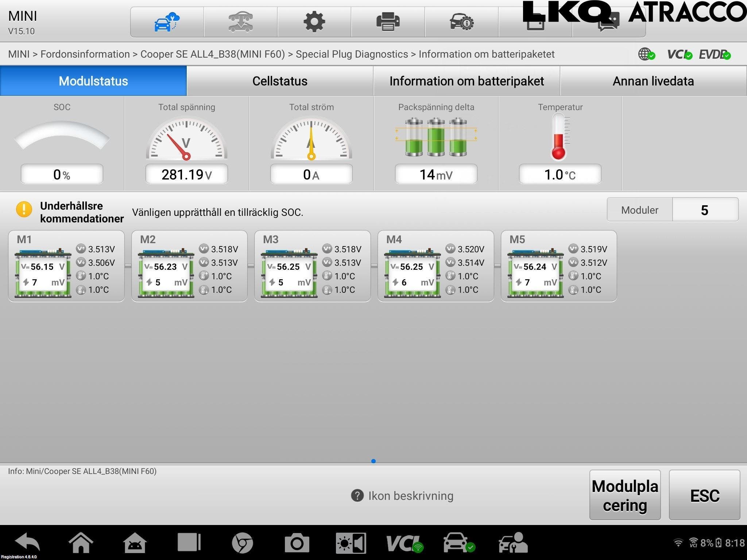Tap the total voltage value 281.19 V
This screenshot has width=747, height=560.
click(x=186, y=174)
